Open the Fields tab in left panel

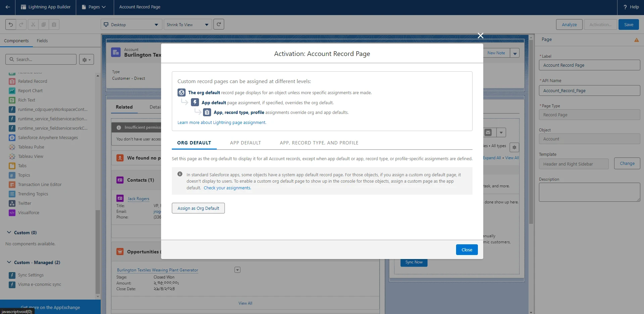42,41
